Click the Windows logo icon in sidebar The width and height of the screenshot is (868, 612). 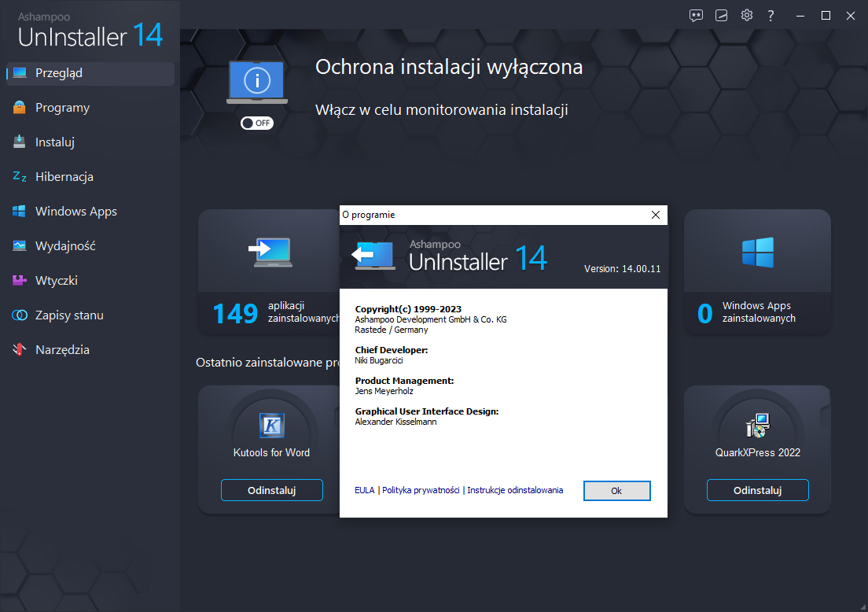coord(20,211)
